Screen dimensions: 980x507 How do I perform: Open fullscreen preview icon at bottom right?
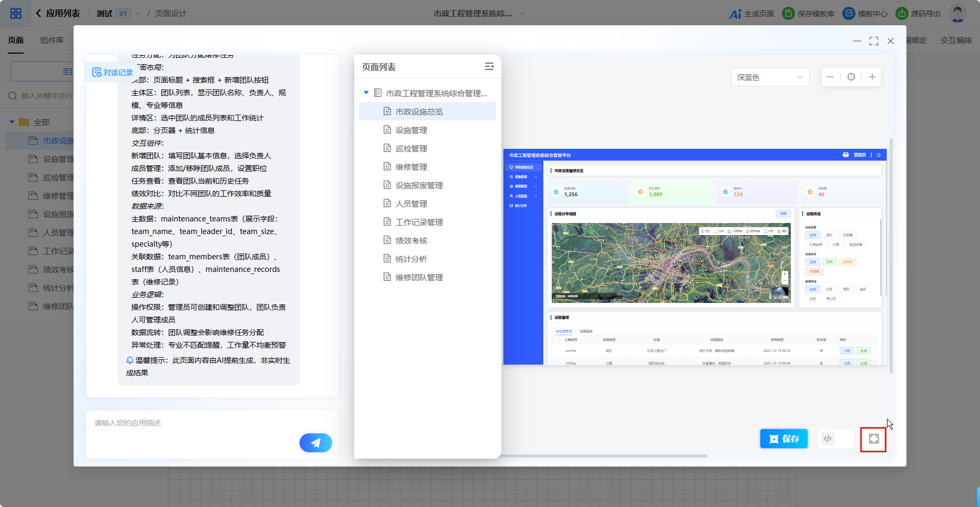tap(873, 439)
